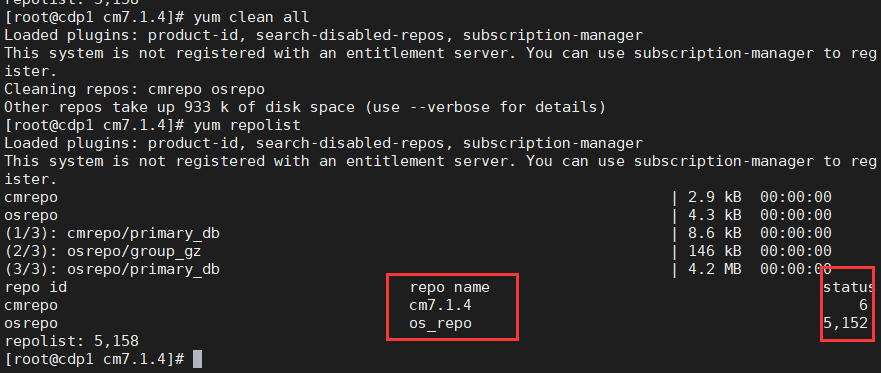Viewport: 881px width, 373px height.
Task: Select 'Cleaning repos: cmrepo osrepo' line
Action: [134, 89]
